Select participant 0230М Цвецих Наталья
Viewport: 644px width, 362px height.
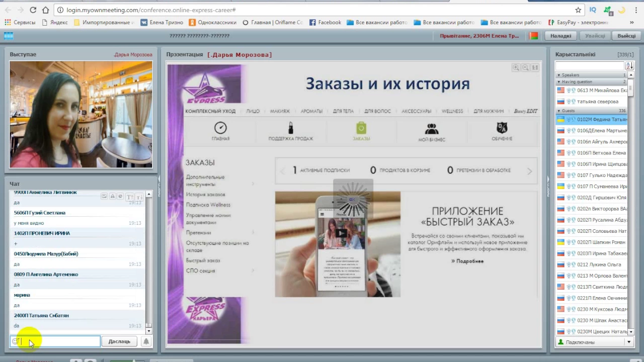[592, 331]
